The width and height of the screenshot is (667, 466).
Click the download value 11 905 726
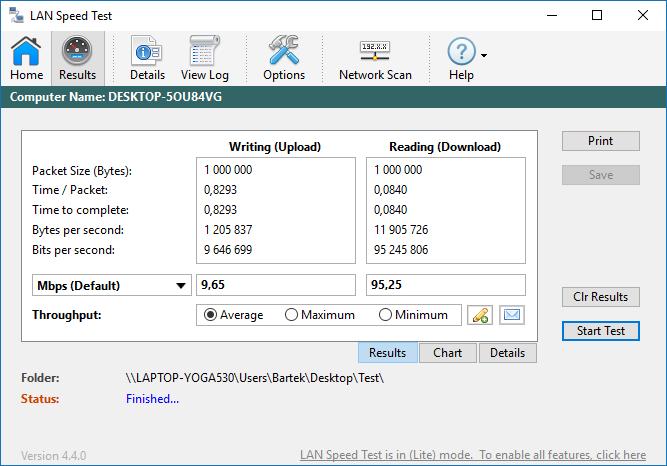(401, 230)
